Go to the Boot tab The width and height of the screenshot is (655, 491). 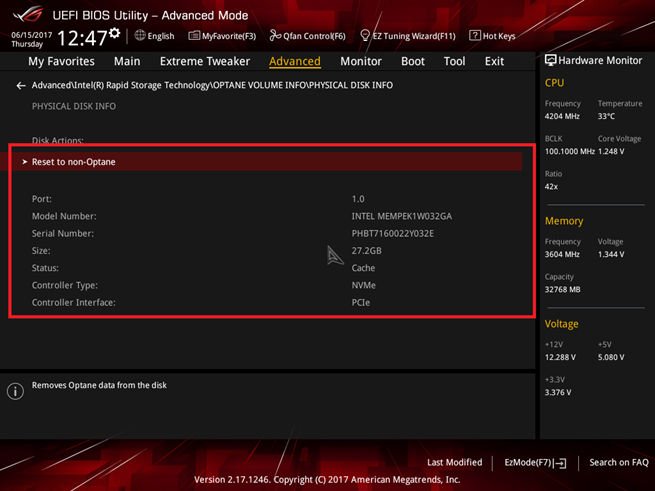(x=413, y=61)
